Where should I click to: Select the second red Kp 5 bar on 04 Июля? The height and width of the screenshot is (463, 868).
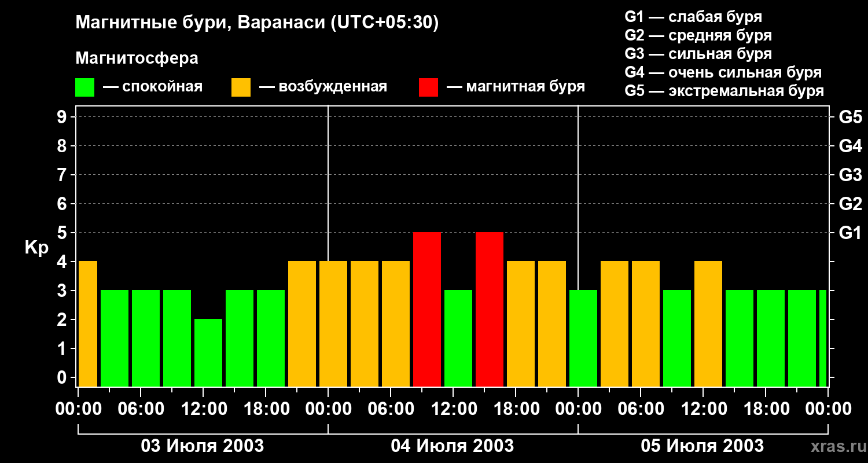[x=490, y=310]
